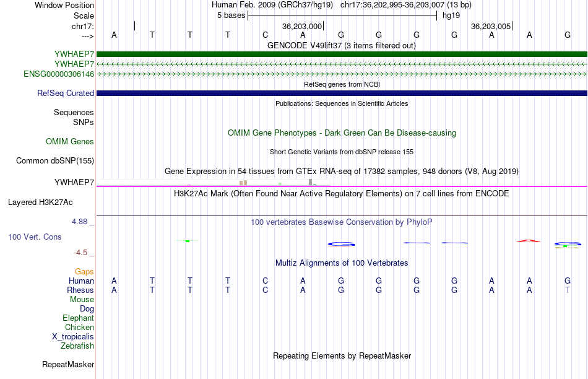The width and height of the screenshot is (588, 379).
Task: Open the OMIM Gene Phenotypes track title
Action: tap(342, 133)
